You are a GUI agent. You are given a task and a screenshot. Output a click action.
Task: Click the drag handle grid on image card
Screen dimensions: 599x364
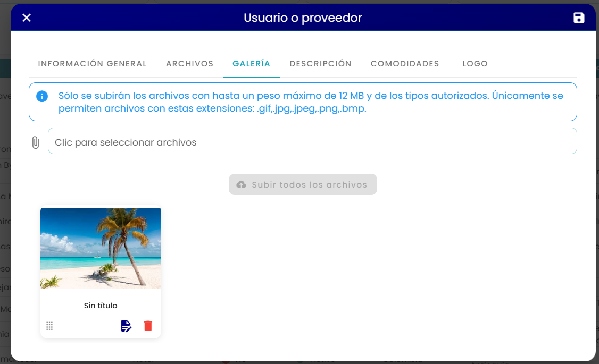pyautogui.click(x=49, y=326)
